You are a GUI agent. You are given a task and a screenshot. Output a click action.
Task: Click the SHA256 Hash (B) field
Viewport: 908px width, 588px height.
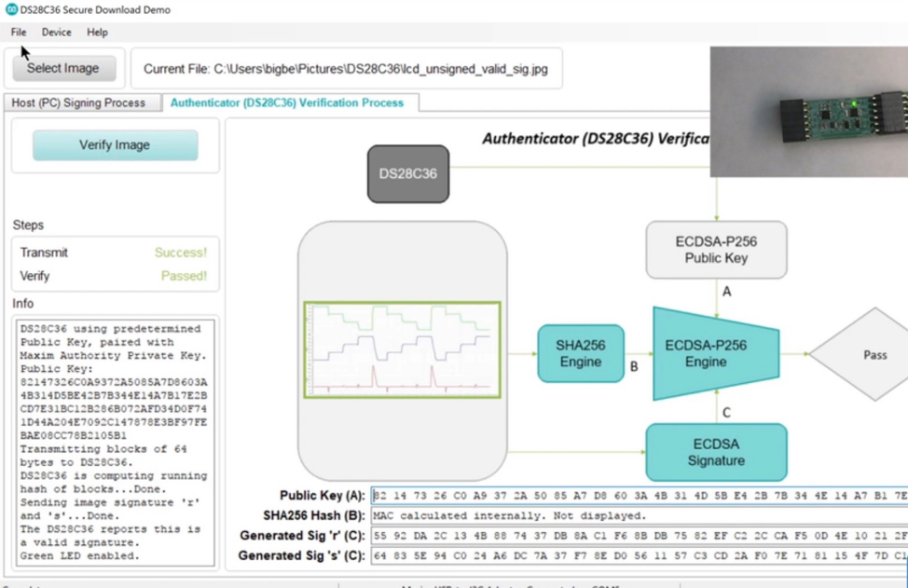640,515
